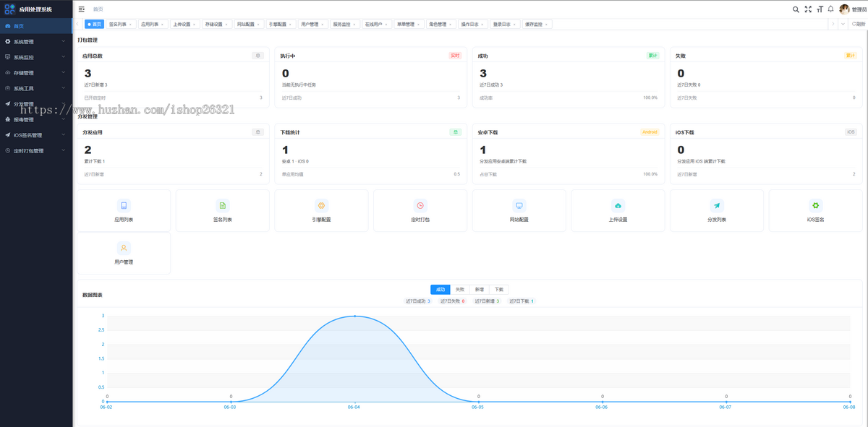The image size is (868, 427).
Task: Switch to the 签名列表 tab
Action: pos(121,24)
